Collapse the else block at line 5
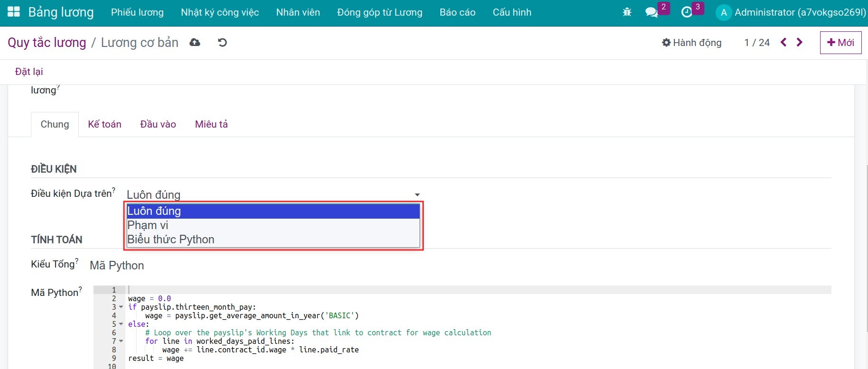Viewport: 868px width, 369px height. point(121,324)
